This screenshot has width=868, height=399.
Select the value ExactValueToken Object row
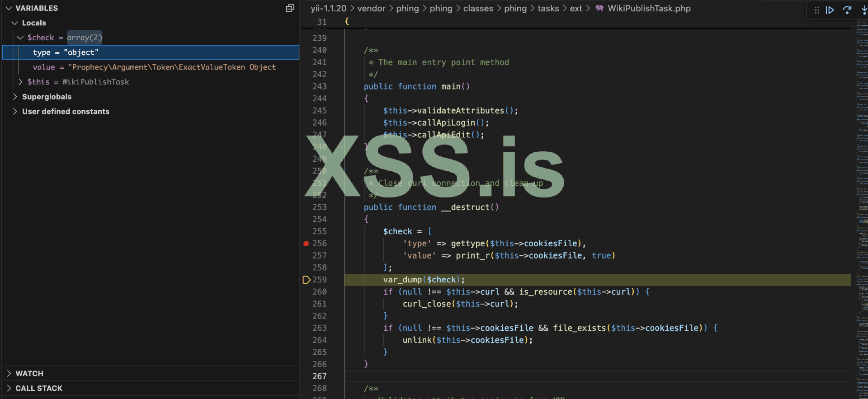[151, 67]
